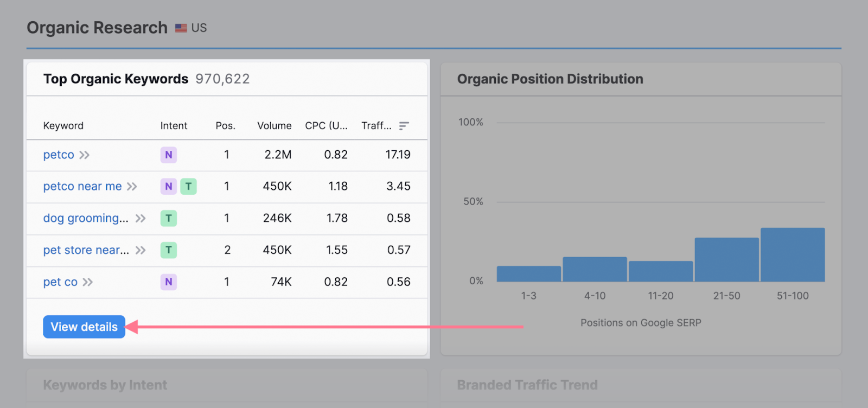Click the N intent badge in petco row
868x408 pixels.
pyautogui.click(x=169, y=155)
